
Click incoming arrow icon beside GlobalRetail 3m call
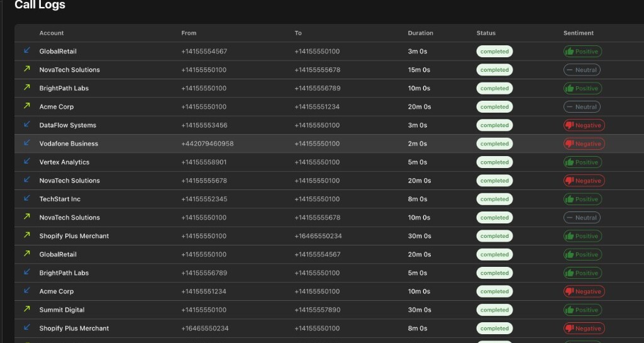point(26,50)
